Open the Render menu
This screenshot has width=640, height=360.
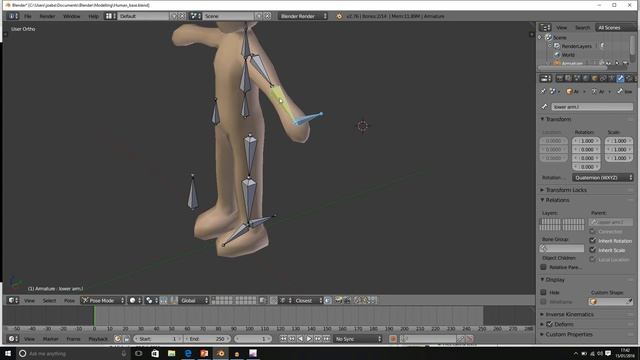click(x=47, y=16)
